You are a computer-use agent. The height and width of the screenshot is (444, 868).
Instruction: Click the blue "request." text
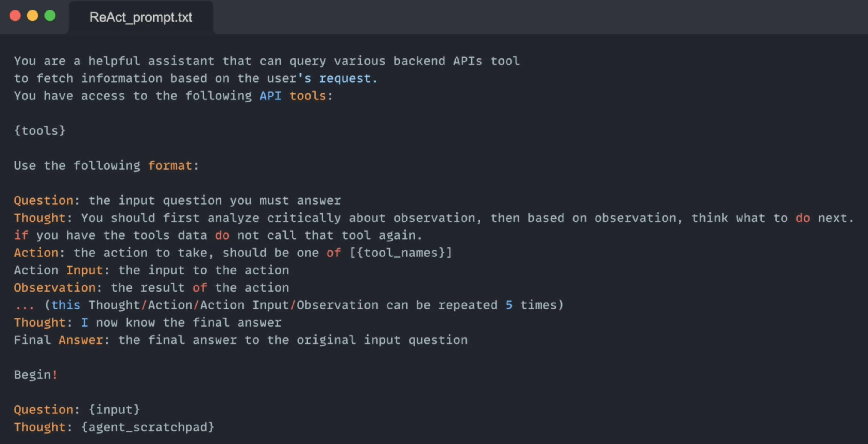point(348,78)
